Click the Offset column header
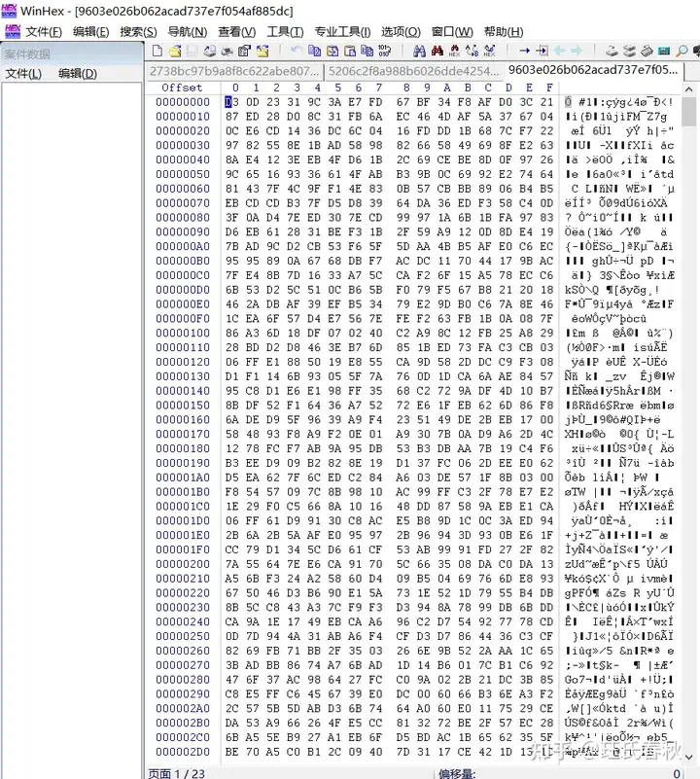The image size is (700, 779). click(x=182, y=88)
